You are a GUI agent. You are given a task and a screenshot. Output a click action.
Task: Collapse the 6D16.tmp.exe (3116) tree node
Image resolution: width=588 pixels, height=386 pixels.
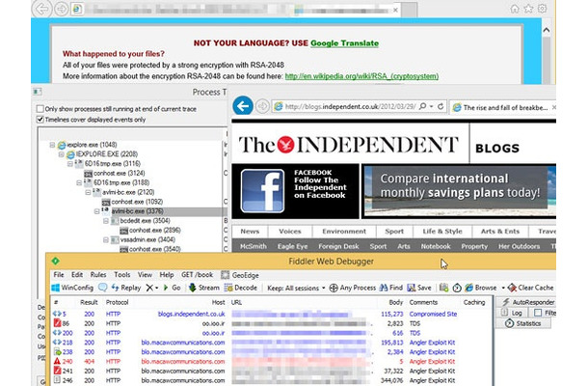(x=70, y=164)
